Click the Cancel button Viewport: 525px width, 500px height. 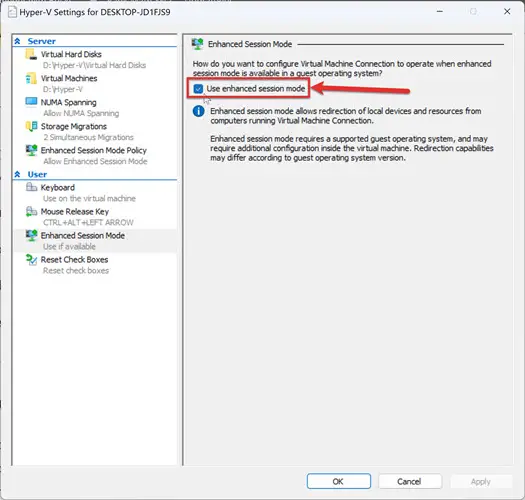409,481
